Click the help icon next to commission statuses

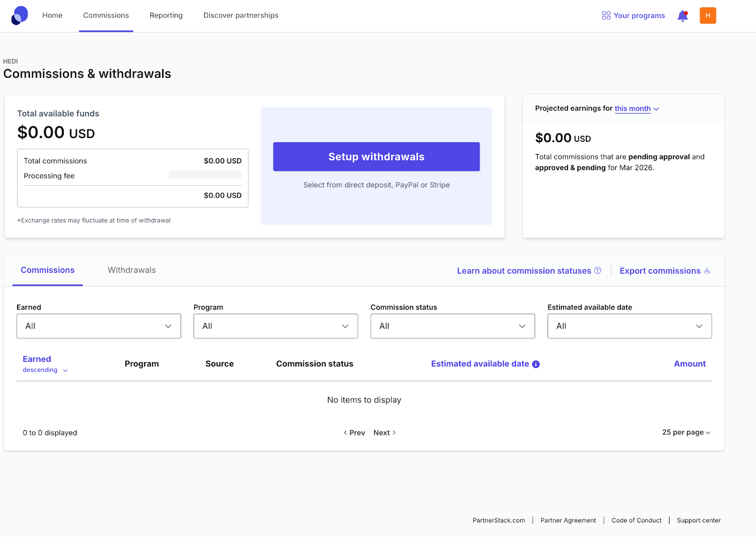(x=598, y=270)
